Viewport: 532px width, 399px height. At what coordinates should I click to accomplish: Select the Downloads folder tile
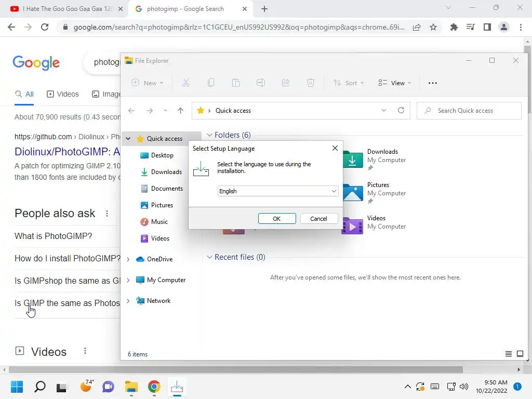tap(375, 159)
